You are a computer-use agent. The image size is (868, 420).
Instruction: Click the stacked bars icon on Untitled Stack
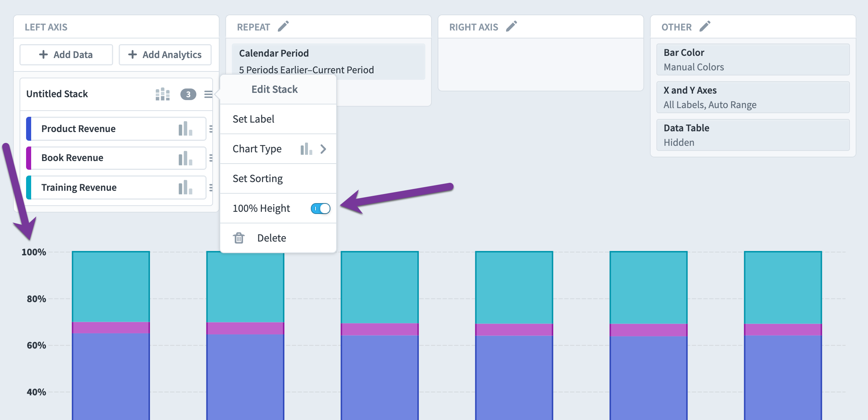tap(163, 94)
